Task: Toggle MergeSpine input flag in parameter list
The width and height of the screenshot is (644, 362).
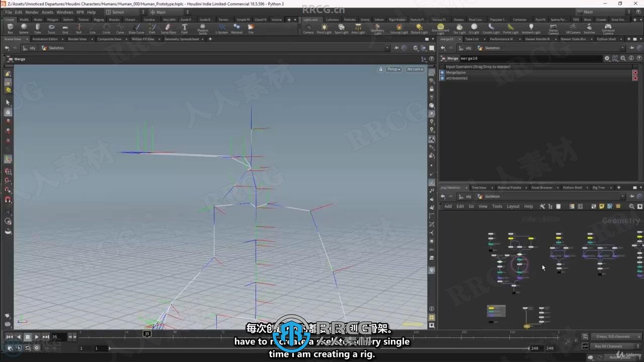Action: point(635,72)
